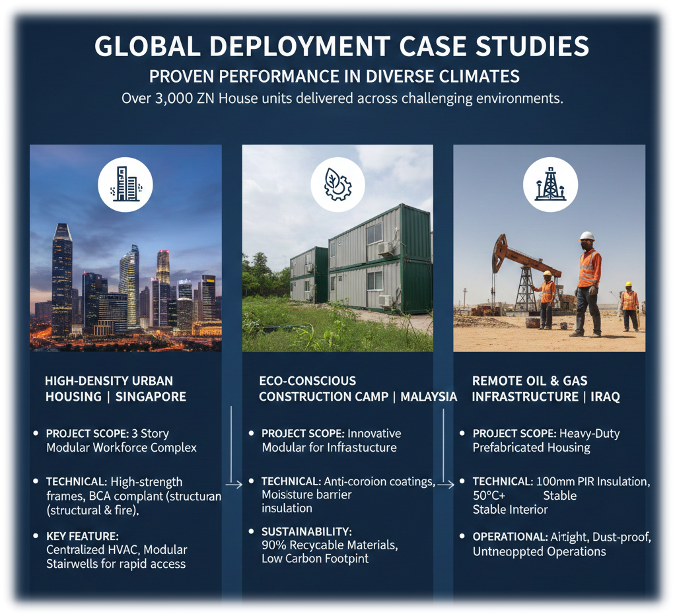The height and width of the screenshot is (616, 675).
Task: Select the Operational Airtight Dust-proof bullet
Action: coord(561,544)
